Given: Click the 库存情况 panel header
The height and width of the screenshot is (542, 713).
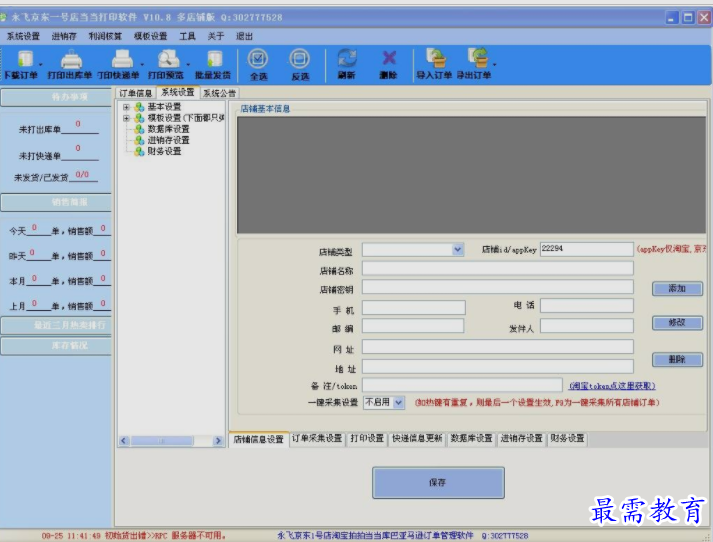Looking at the screenshot, I should point(56,346).
